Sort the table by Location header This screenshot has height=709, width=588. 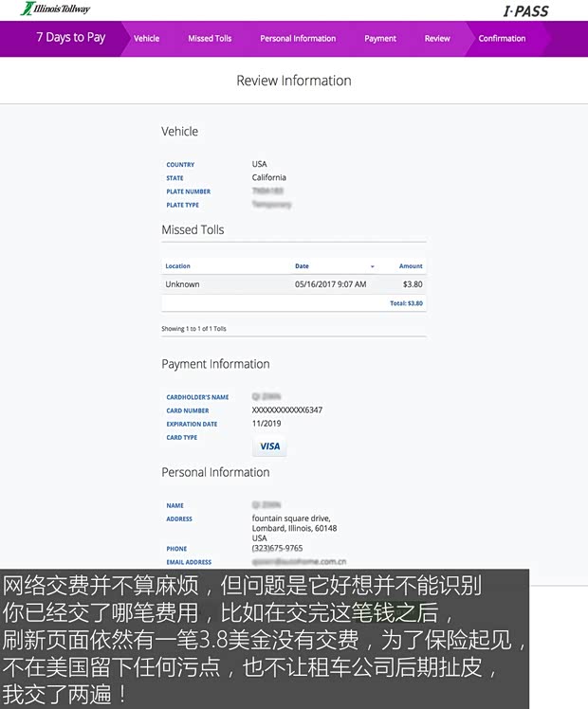[177, 265]
